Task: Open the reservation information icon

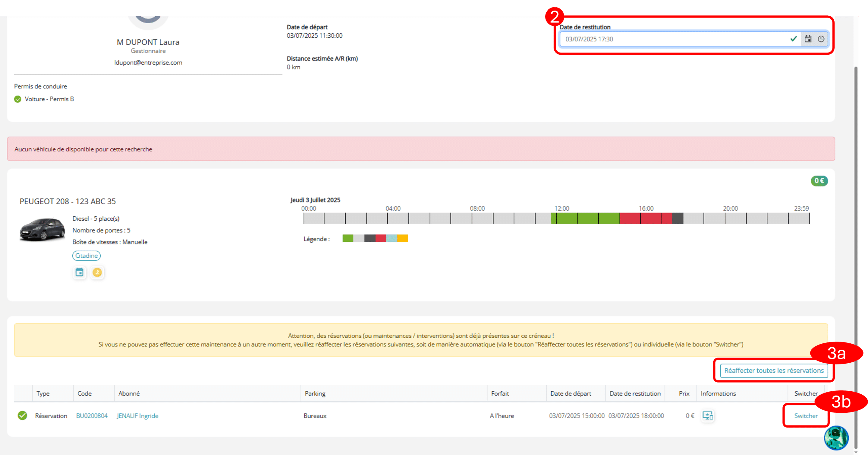Action: click(708, 415)
